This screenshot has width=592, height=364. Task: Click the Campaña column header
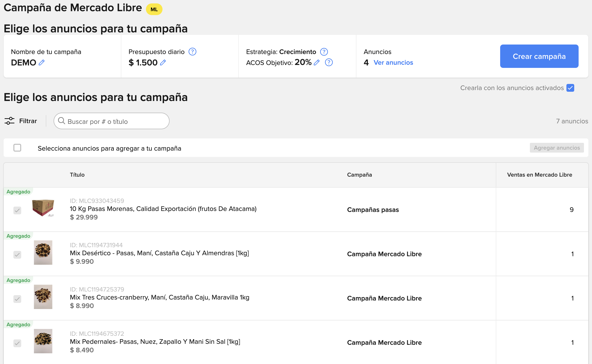click(360, 175)
